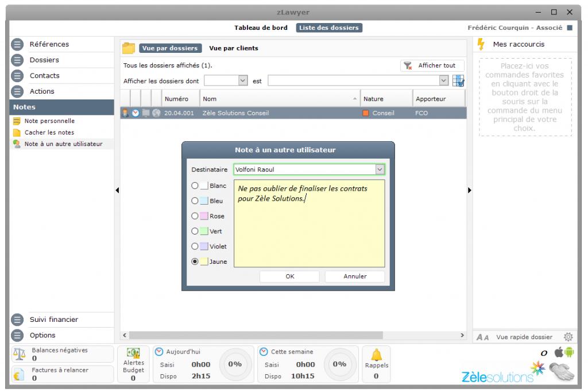
Task: Select the Blanc color radio button
Action: [x=195, y=186]
